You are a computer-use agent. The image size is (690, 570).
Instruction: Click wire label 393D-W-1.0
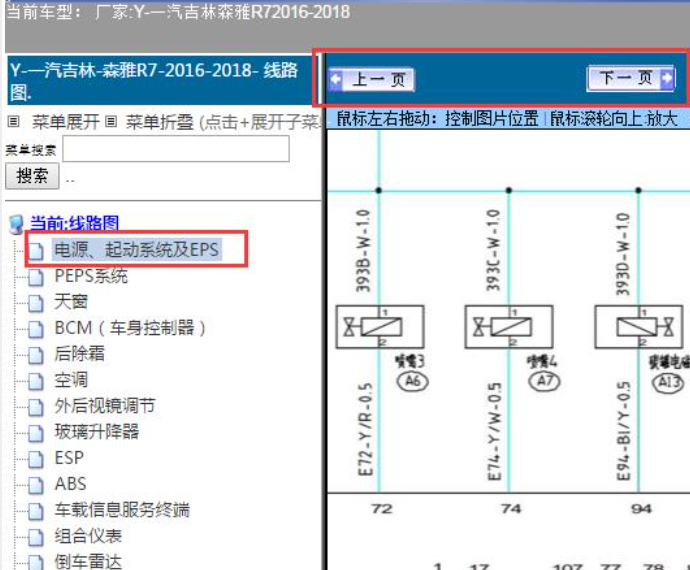623,254
